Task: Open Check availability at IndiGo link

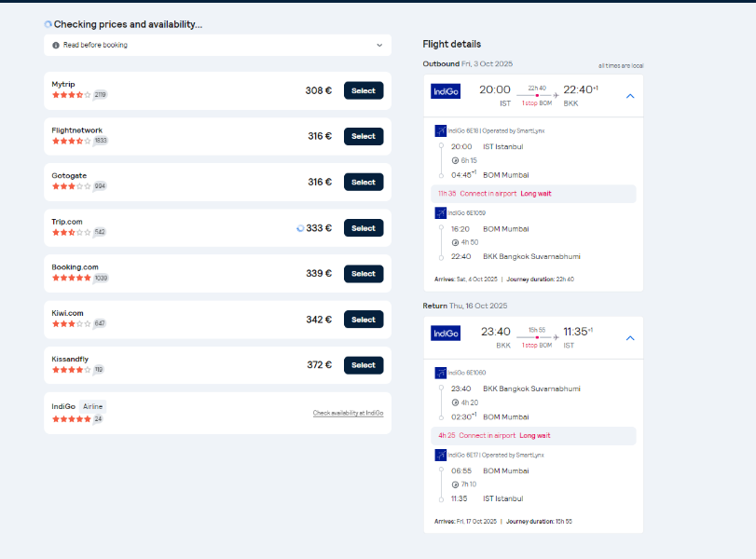Action: [348, 413]
